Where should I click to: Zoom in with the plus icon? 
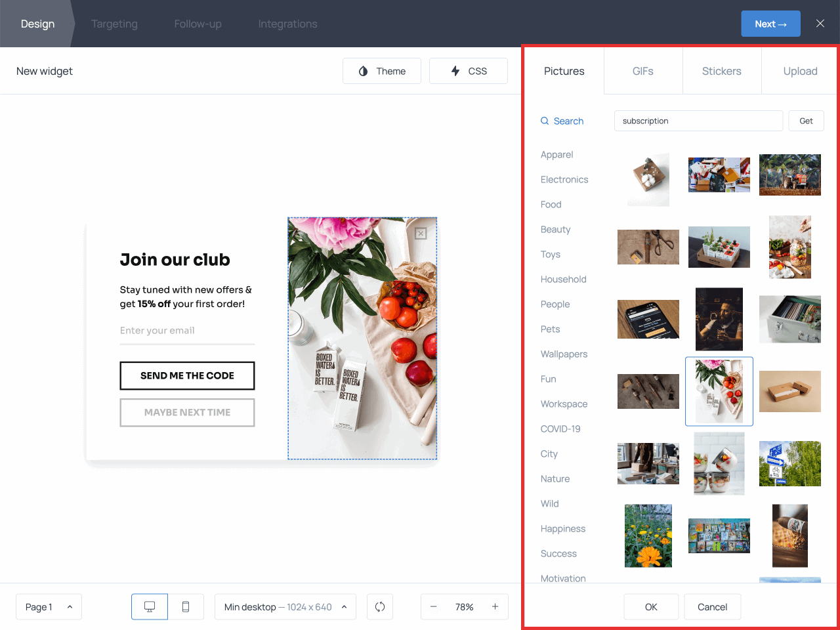[495, 607]
